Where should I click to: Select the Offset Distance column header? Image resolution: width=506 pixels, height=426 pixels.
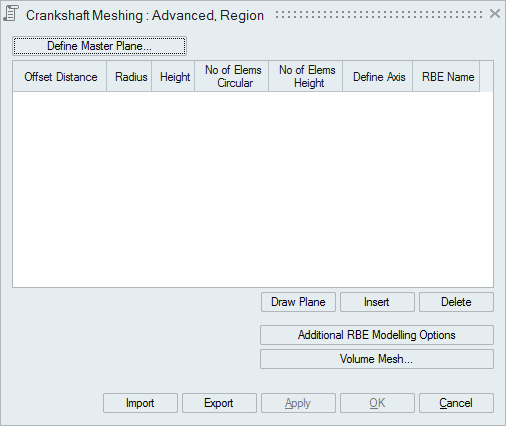(60, 77)
